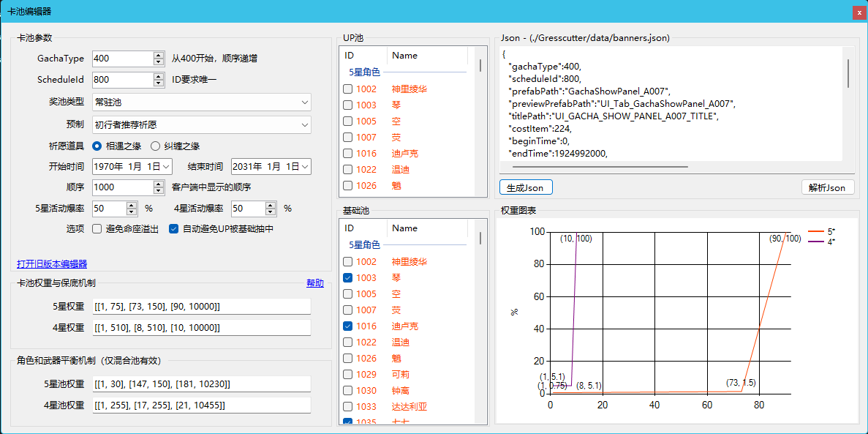This screenshot has width=868, height=434.
Task: Enable the 避免命座溢出 checkbox
Action: 97,229
